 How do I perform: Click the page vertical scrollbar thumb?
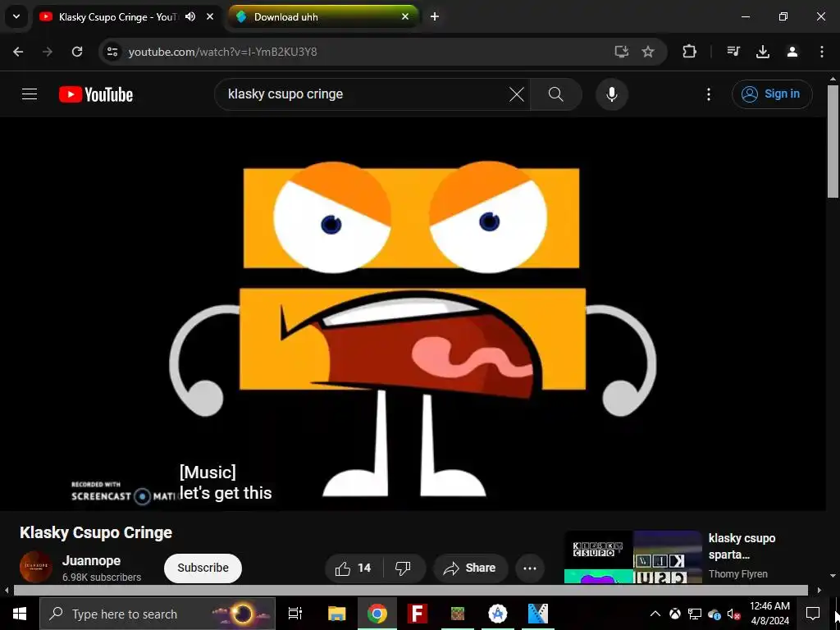point(833,140)
